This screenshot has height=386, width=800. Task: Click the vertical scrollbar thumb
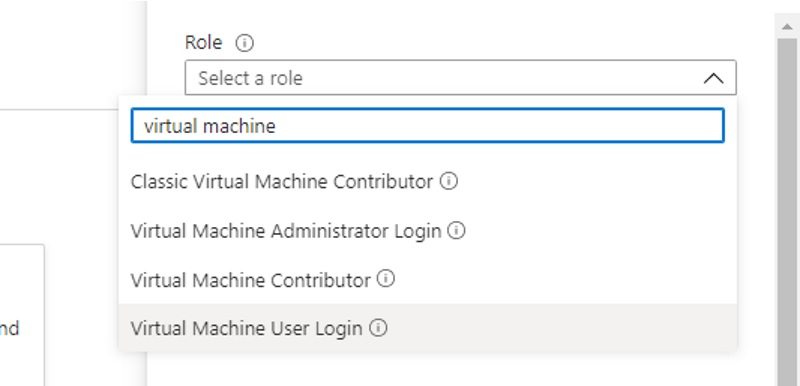787,212
